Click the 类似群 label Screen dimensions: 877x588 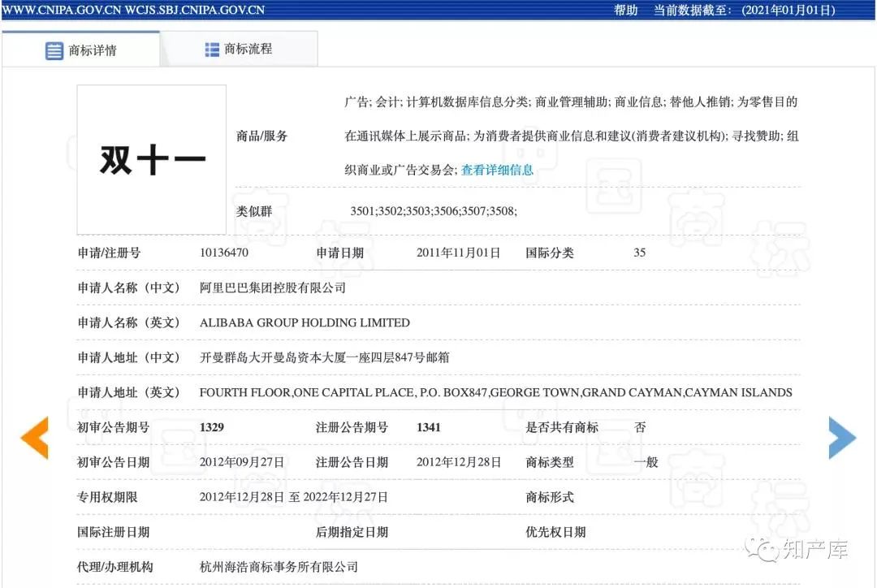point(254,211)
